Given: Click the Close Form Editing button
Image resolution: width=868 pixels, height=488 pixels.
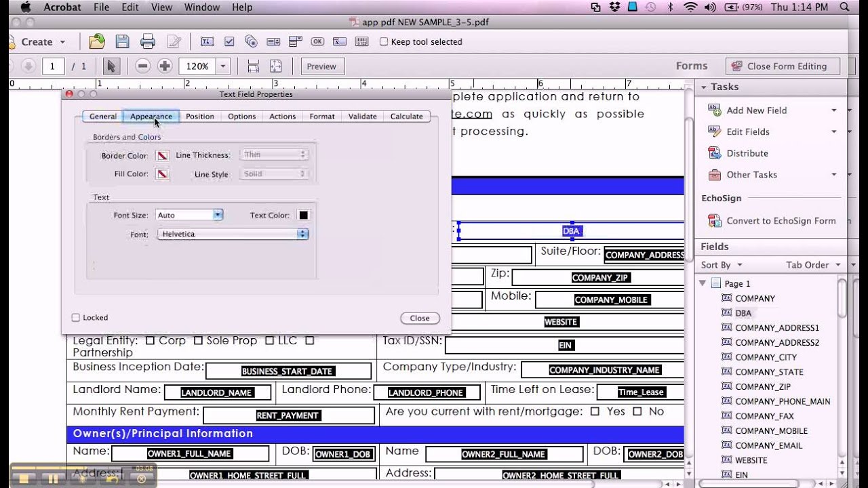Looking at the screenshot, I should point(783,66).
